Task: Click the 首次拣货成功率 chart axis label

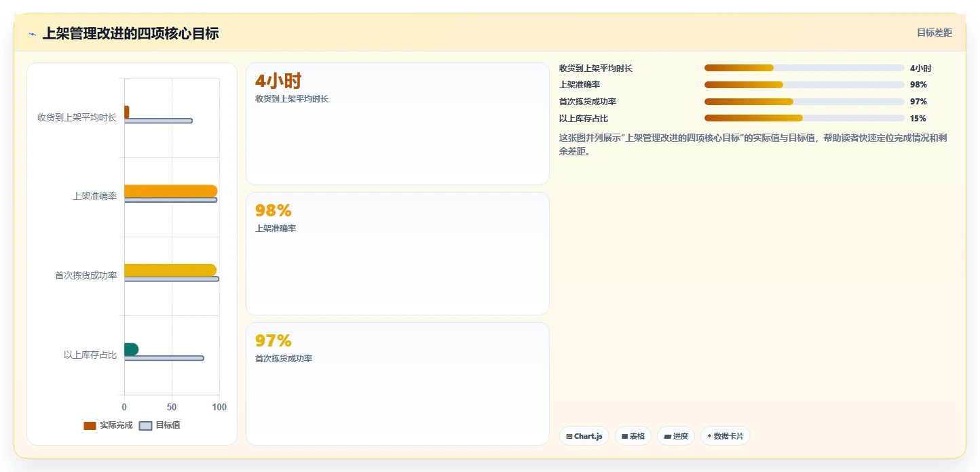Action: (86, 275)
